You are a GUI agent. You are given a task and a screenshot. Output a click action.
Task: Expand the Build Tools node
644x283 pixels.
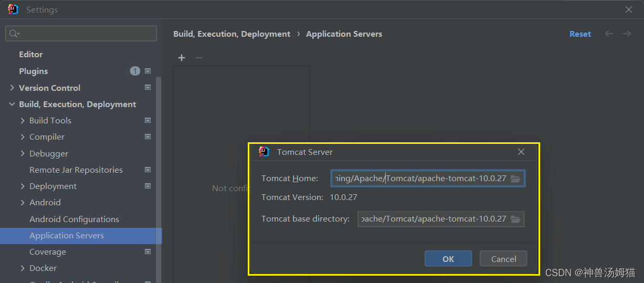[23, 120]
